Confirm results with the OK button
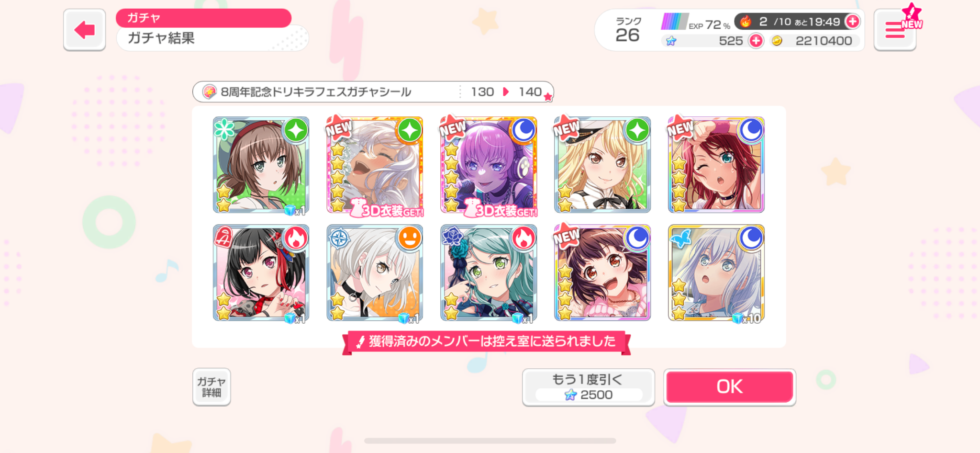The image size is (980, 453). (730, 387)
